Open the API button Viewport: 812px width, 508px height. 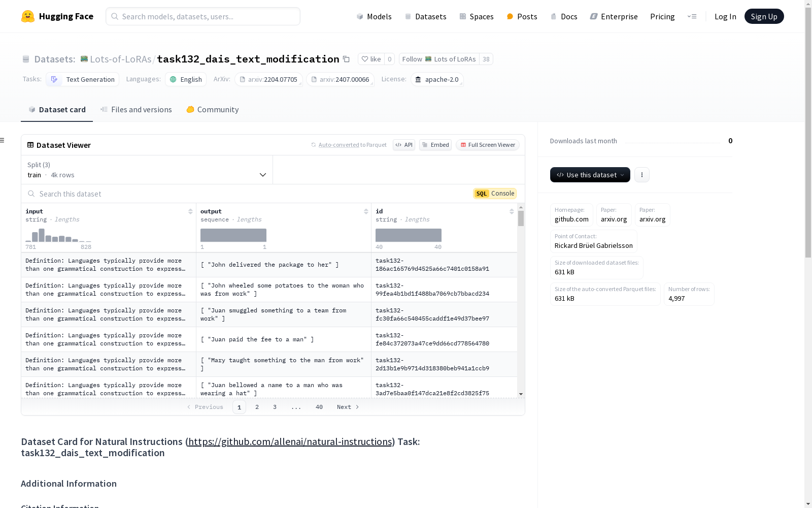pos(404,145)
